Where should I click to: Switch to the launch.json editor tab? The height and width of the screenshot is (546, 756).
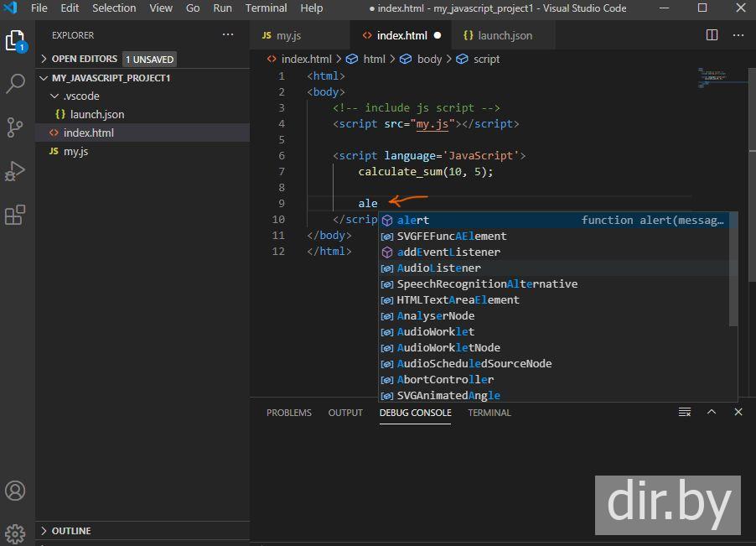[x=504, y=36]
